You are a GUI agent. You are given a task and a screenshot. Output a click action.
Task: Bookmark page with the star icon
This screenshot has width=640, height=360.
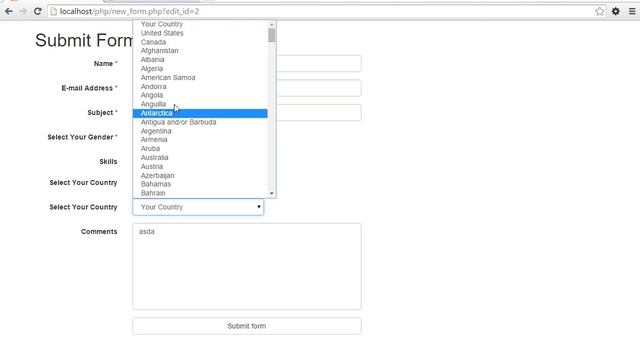click(x=599, y=11)
